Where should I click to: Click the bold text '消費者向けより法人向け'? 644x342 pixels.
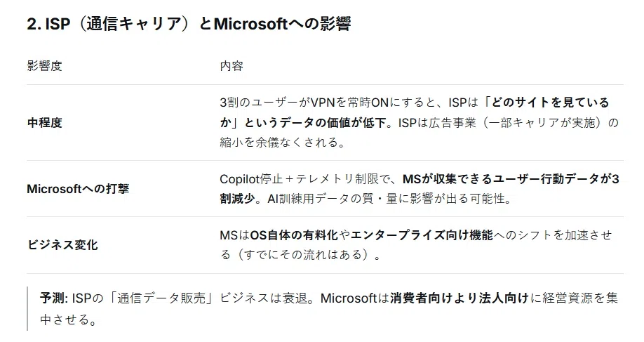coord(459,298)
